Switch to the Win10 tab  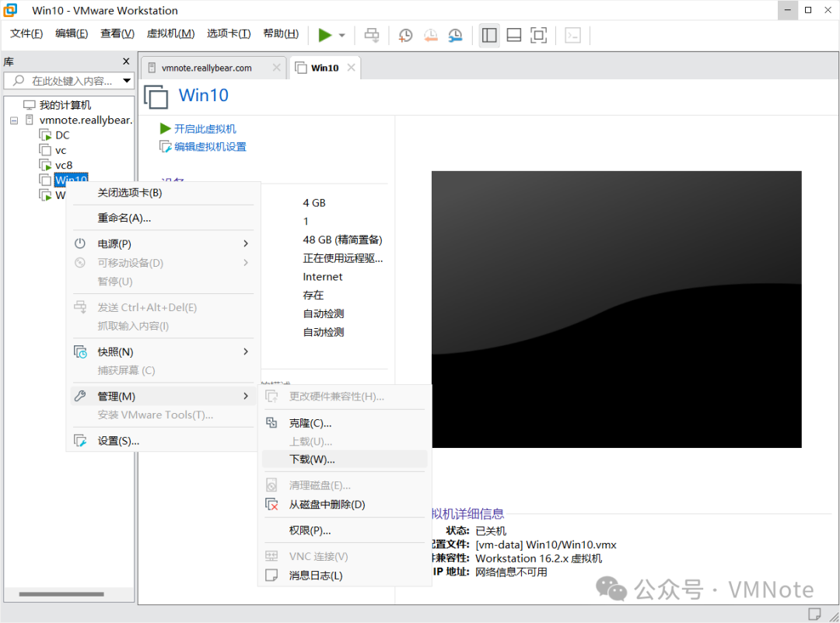[x=324, y=68]
